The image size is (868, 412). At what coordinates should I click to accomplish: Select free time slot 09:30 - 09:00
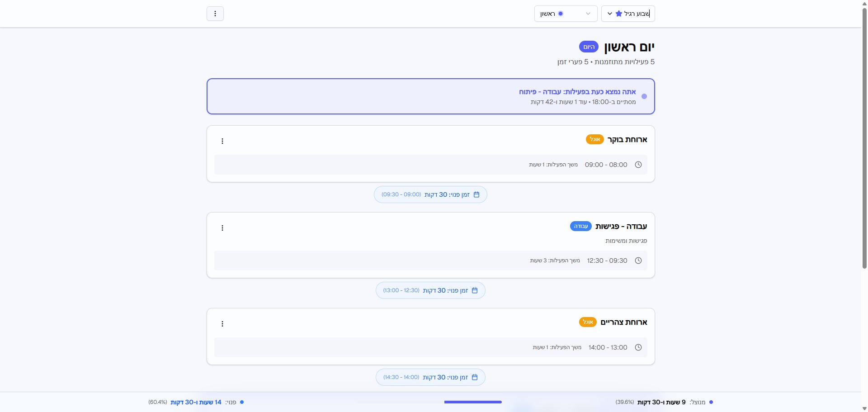pos(430,194)
